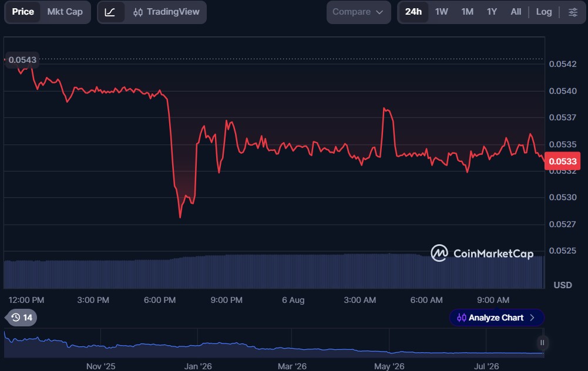588x371 pixels.
Task: Click the Compare dropdown arrow
Action: click(379, 12)
